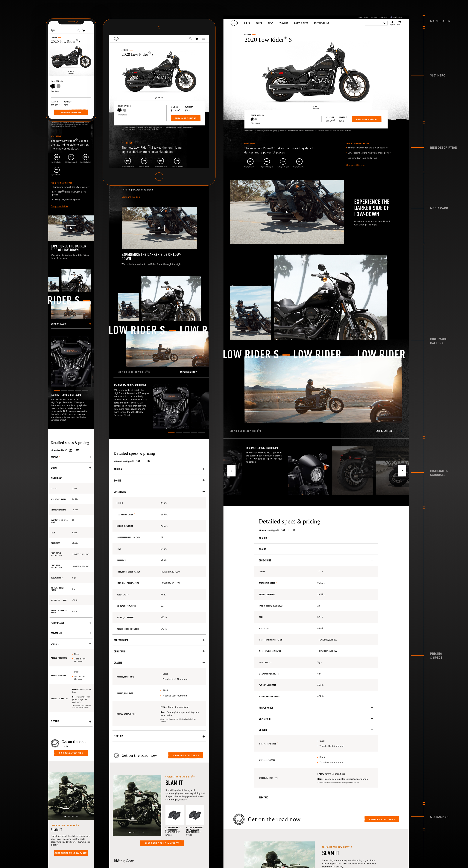This screenshot has height=868, width=468.
Task: Expand PRICING section in tablet specs
Action: click(159, 469)
